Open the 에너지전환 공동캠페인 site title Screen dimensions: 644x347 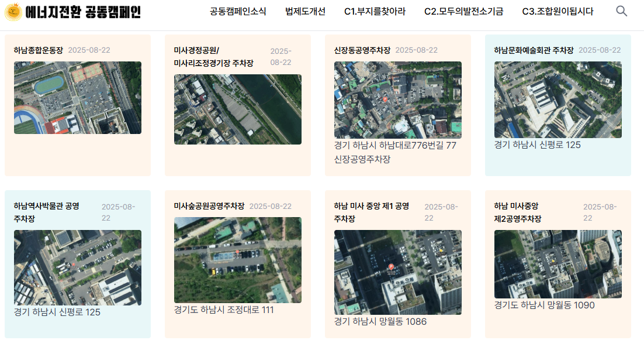[x=84, y=12]
